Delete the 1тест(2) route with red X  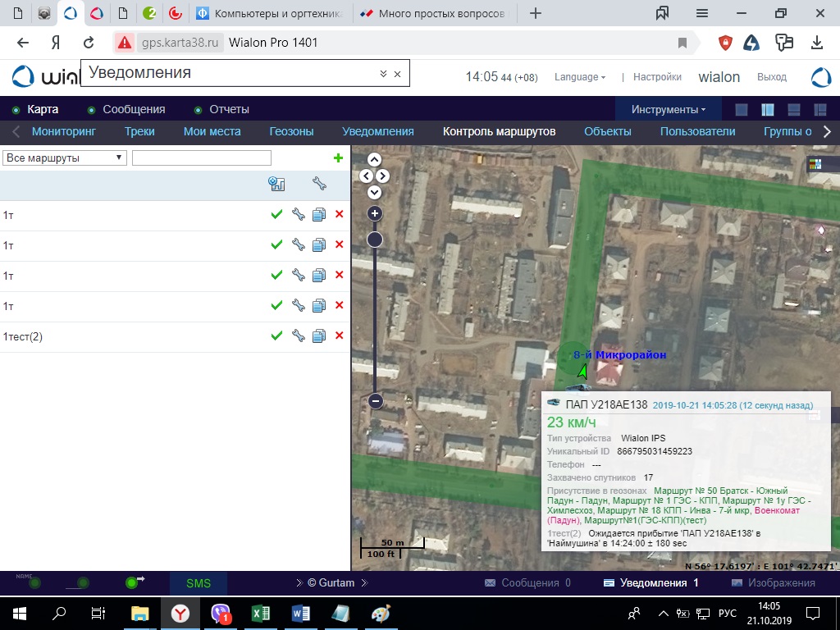[x=339, y=336]
